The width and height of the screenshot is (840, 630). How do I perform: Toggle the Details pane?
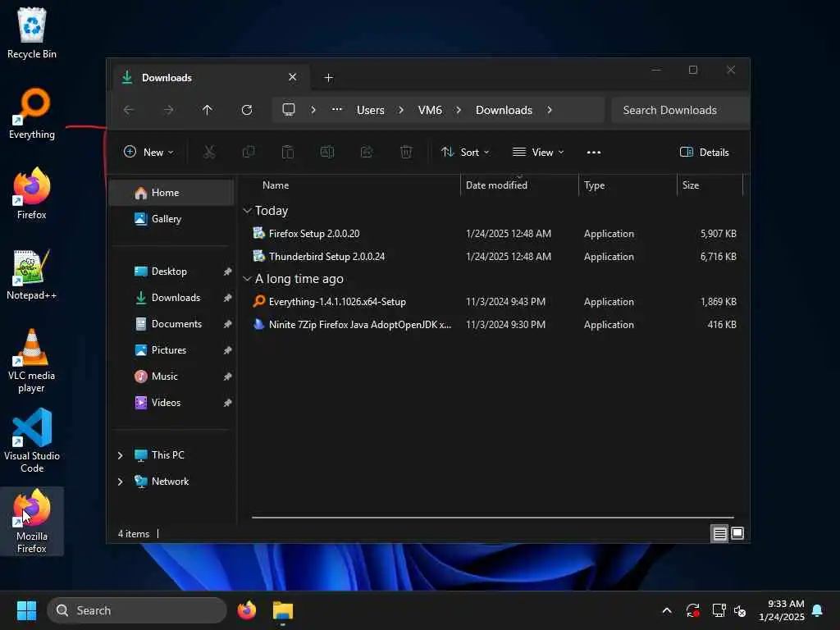tap(704, 153)
